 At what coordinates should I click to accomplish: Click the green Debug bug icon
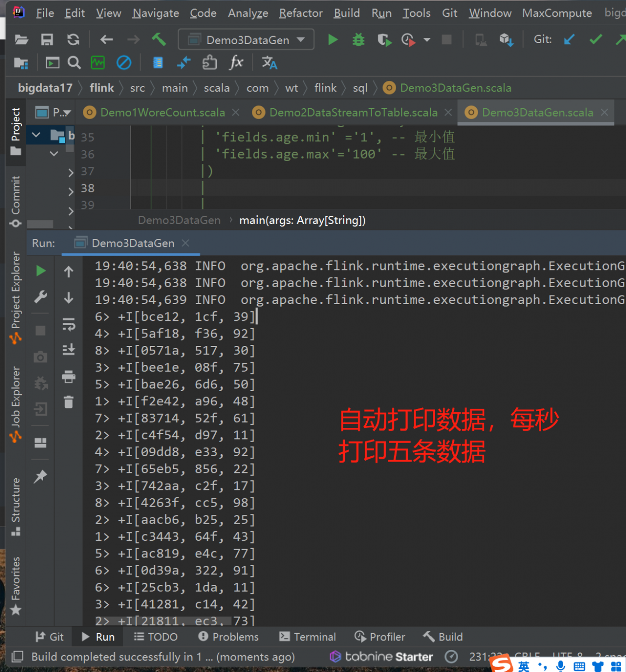point(358,40)
